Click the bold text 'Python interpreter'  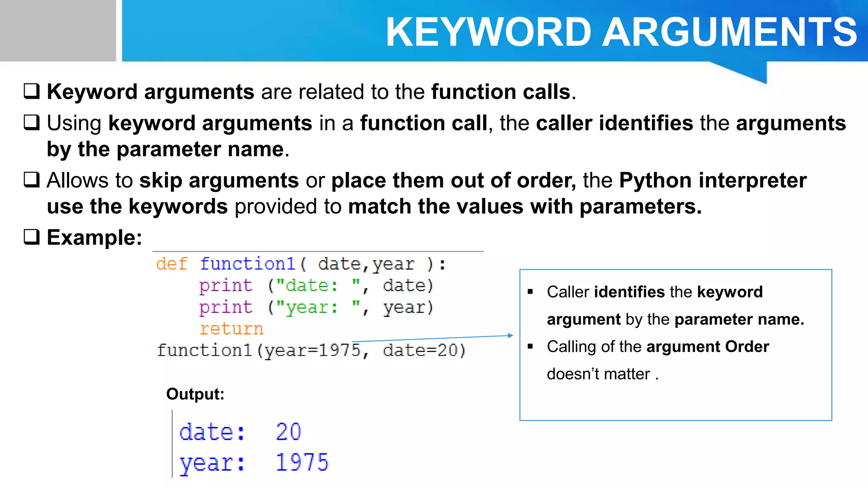(x=712, y=180)
